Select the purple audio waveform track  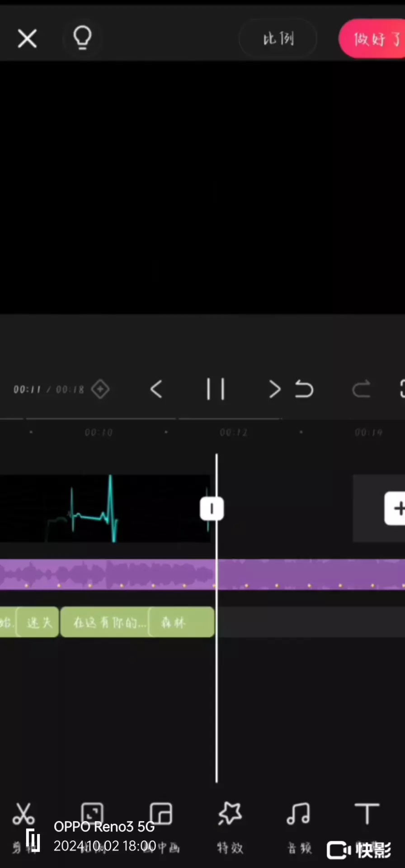[202, 575]
